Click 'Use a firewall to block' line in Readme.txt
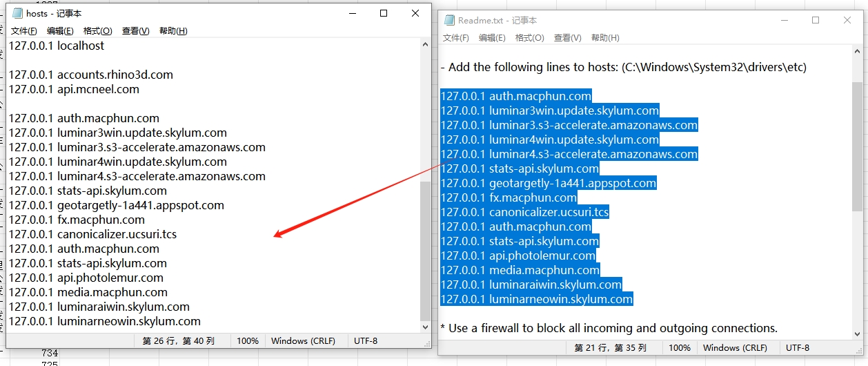The image size is (868, 366). [x=609, y=328]
